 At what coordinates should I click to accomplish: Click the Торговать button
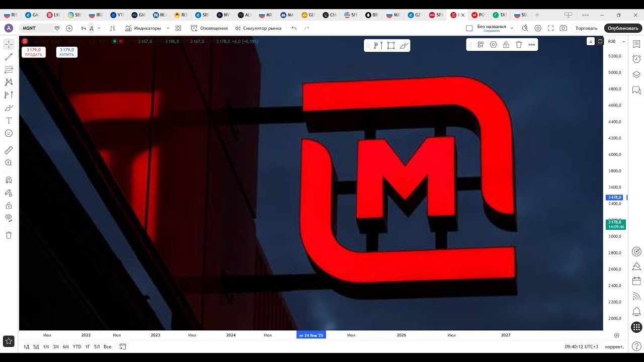point(587,28)
